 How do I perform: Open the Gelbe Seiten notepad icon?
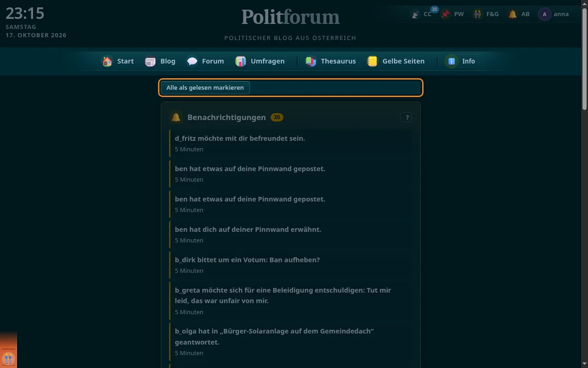click(x=373, y=61)
